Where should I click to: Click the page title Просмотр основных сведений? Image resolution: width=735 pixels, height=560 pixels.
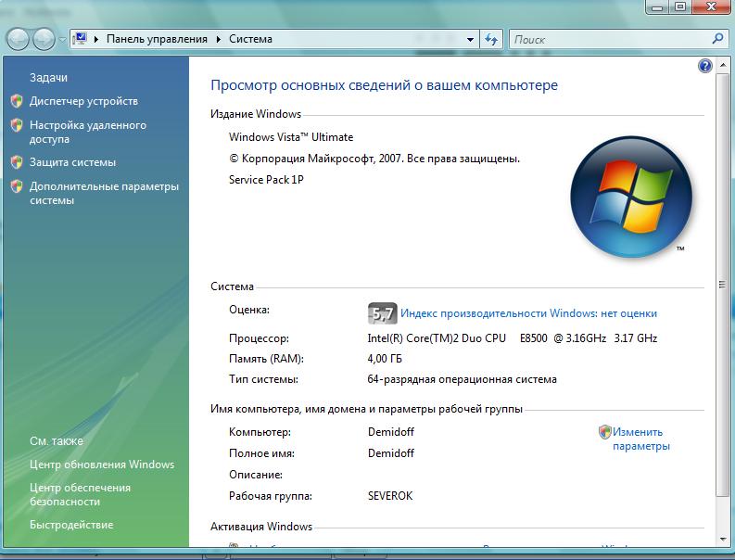point(385,85)
